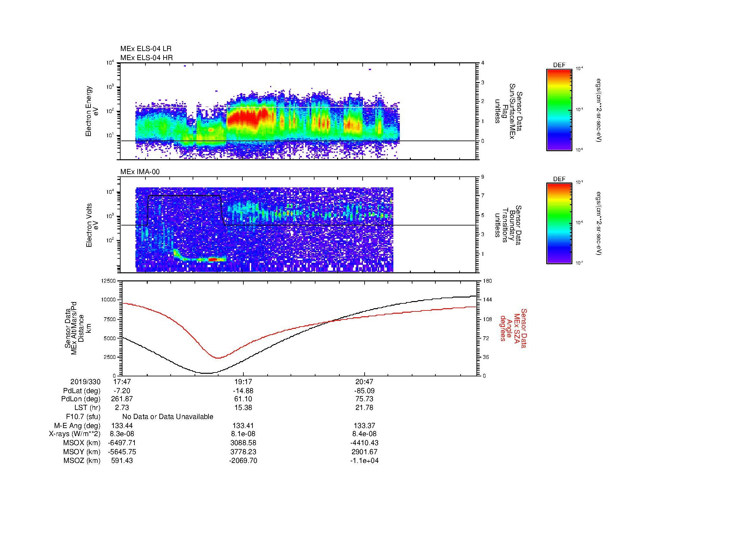Click the MSOZ value -1.1e+04

click(x=365, y=461)
